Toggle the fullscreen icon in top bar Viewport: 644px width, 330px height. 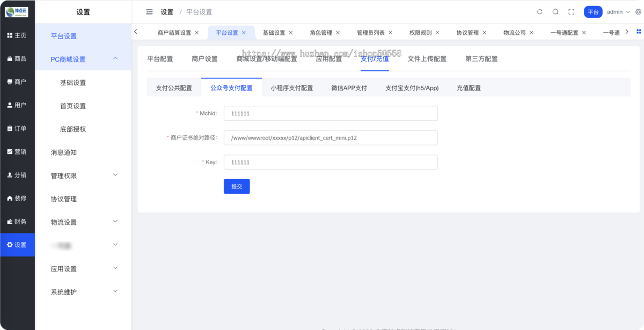(x=571, y=12)
